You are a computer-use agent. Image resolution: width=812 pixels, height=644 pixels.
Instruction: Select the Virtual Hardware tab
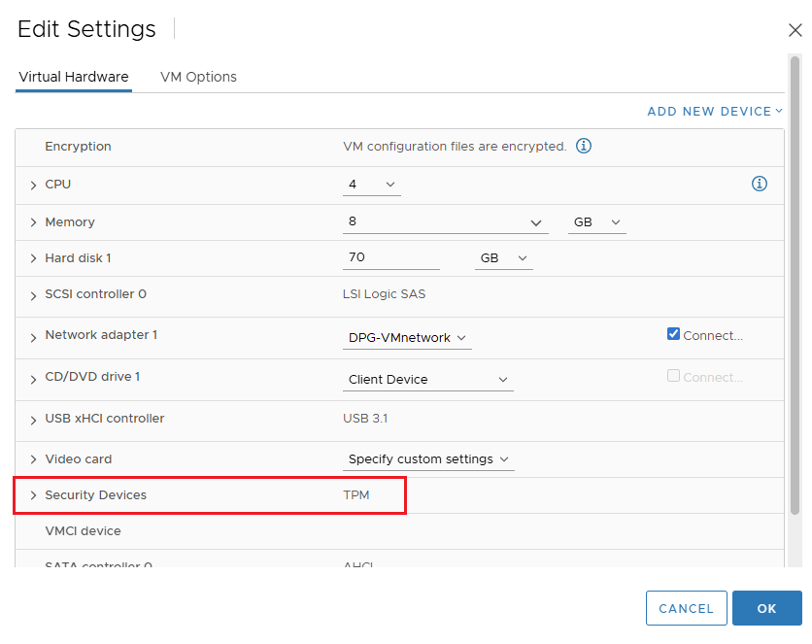(x=74, y=77)
